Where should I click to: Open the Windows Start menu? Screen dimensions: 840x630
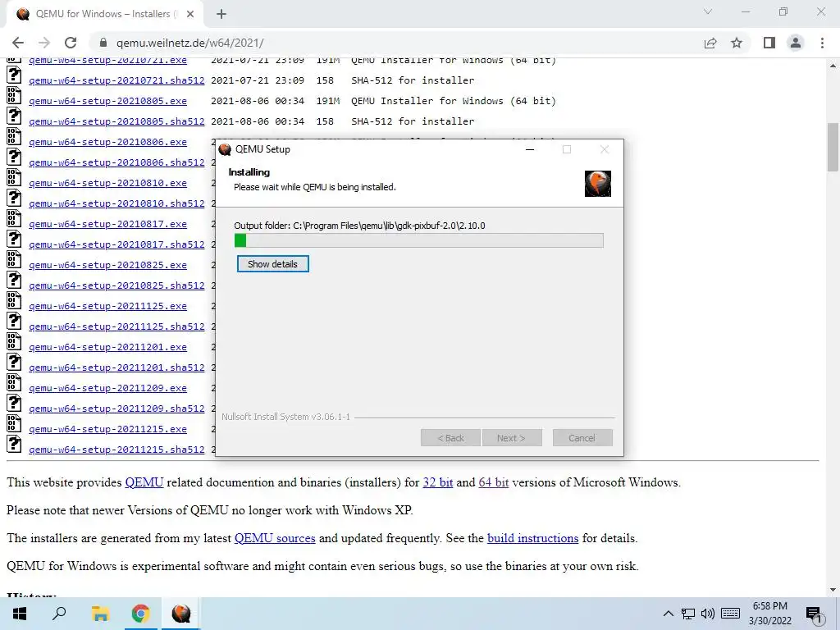click(x=20, y=614)
